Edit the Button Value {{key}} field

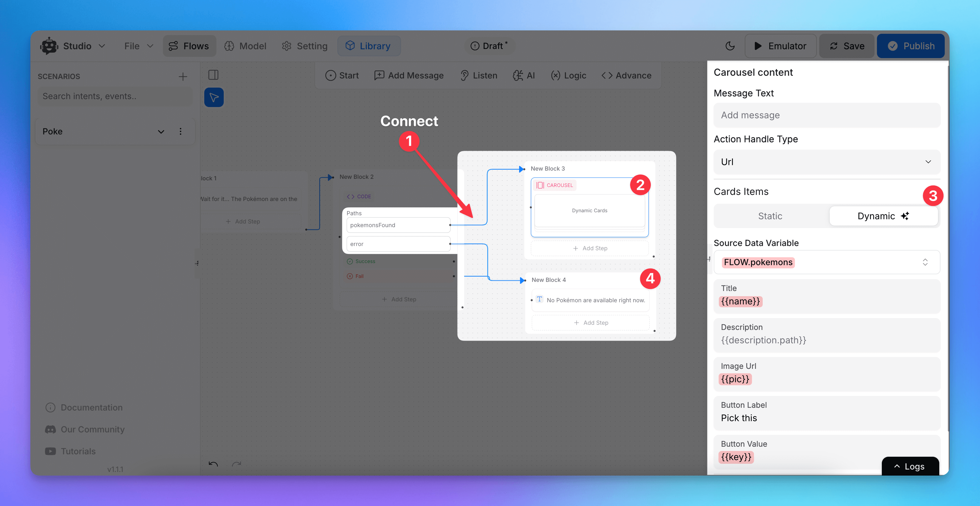click(x=827, y=452)
